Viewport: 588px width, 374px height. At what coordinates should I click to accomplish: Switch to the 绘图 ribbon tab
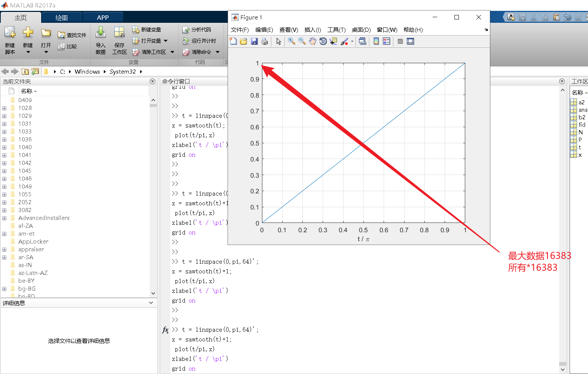pos(62,18)
